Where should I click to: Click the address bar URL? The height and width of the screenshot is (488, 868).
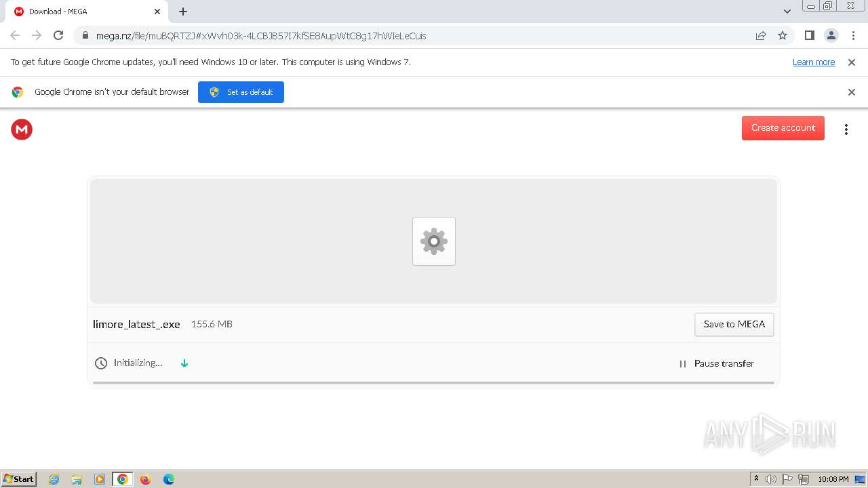click(x=261, y=36)
